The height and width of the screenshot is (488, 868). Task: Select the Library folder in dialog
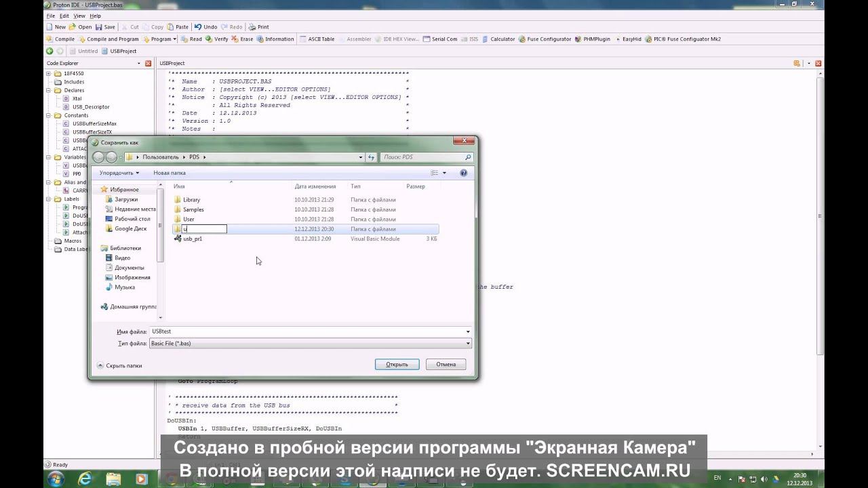click(192, 200)
